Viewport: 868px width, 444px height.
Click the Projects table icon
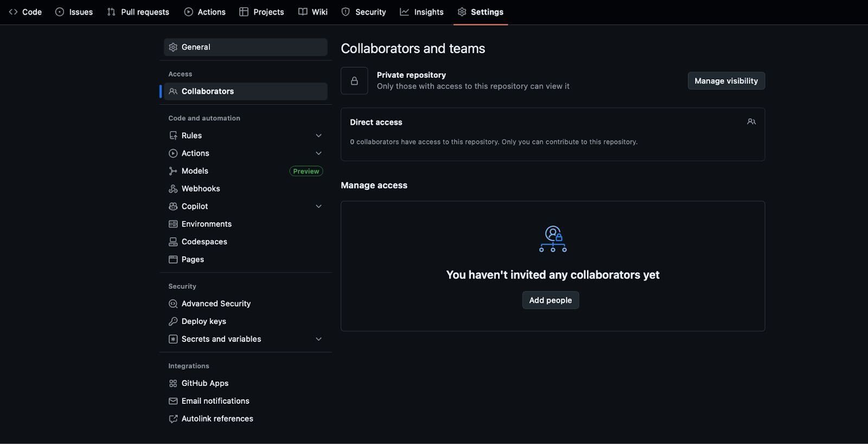click(244, 12)
